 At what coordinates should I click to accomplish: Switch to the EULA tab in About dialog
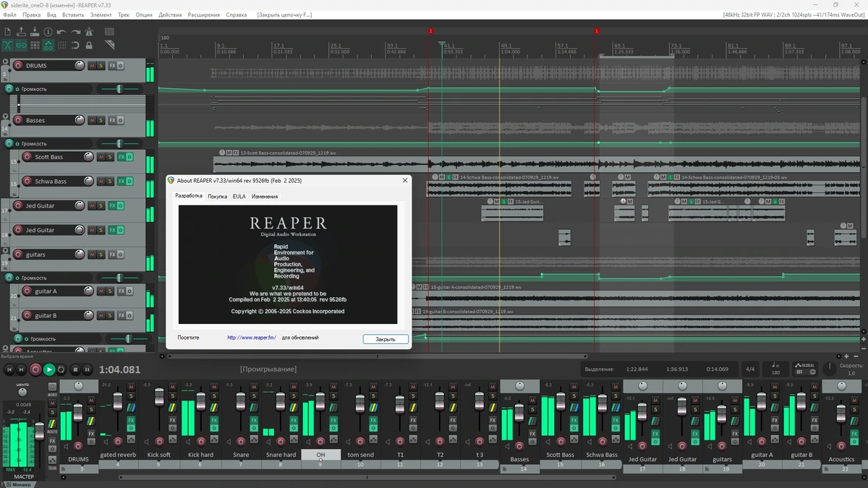pos(239,196)
